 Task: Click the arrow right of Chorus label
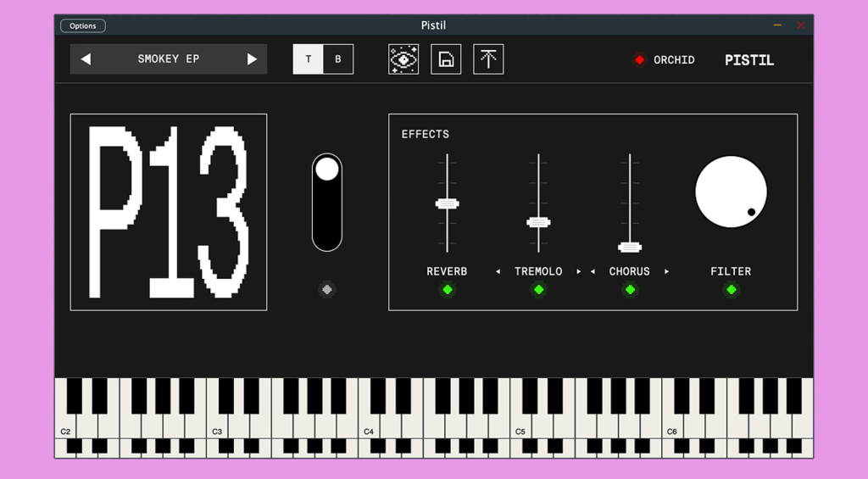[x=667, y=272]
